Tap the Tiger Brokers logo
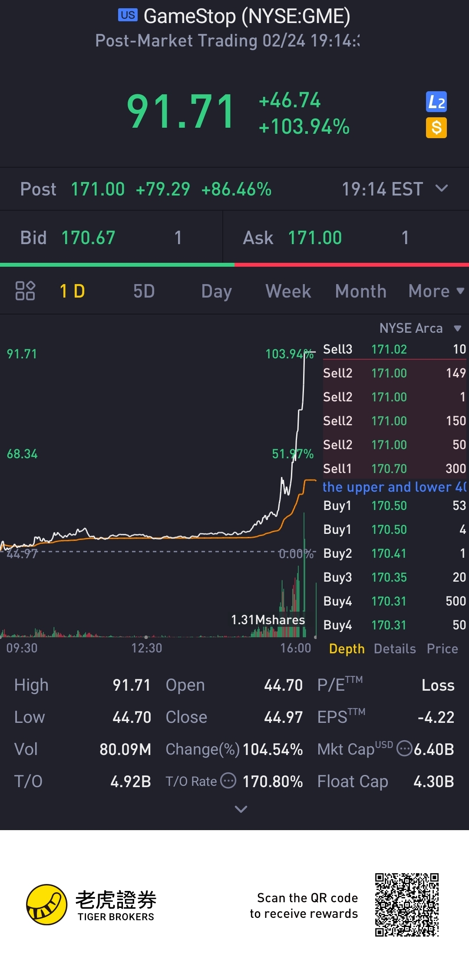 (90, 905)
